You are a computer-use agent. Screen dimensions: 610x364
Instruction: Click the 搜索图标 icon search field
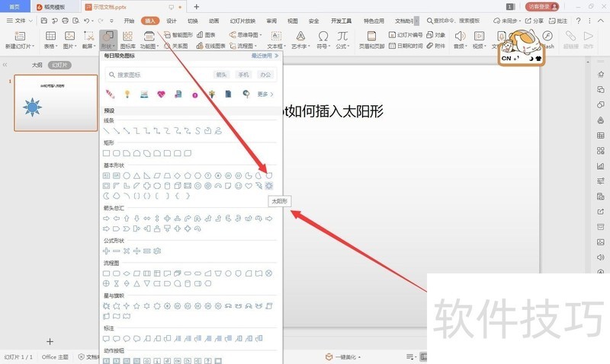[156, 75]
